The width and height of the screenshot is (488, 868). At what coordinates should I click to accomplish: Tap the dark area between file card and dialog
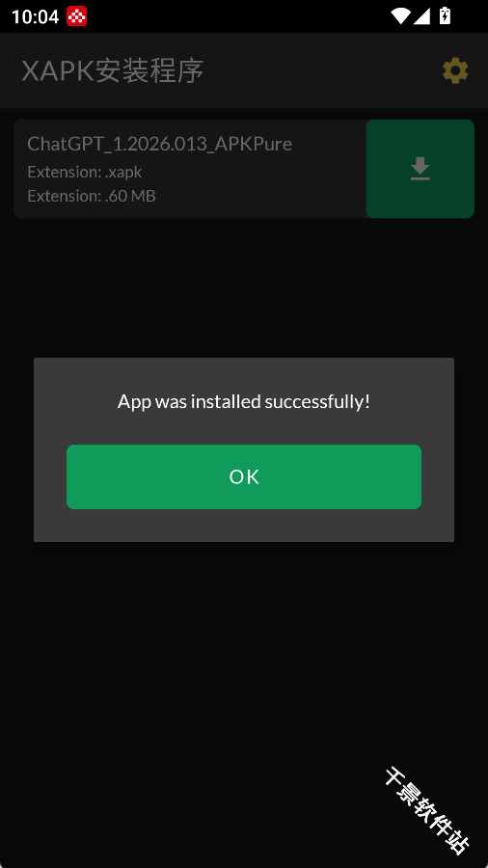tap(244, 287)
